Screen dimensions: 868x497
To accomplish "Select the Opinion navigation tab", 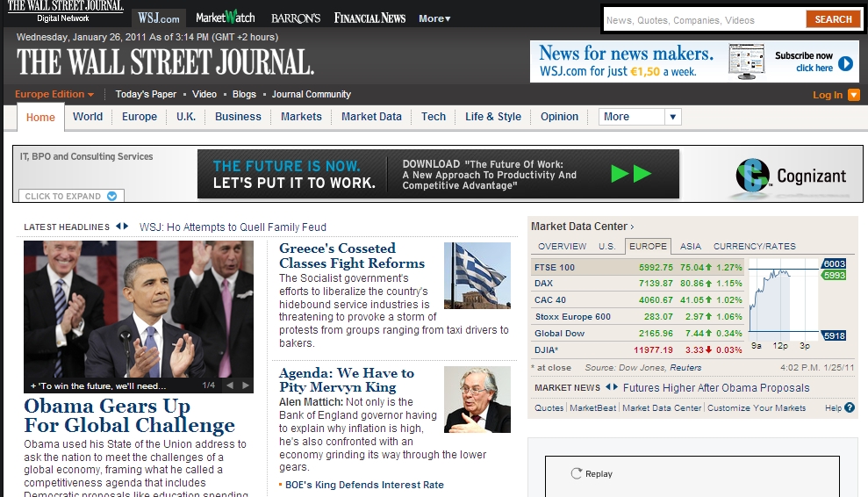I will (559, 117).
